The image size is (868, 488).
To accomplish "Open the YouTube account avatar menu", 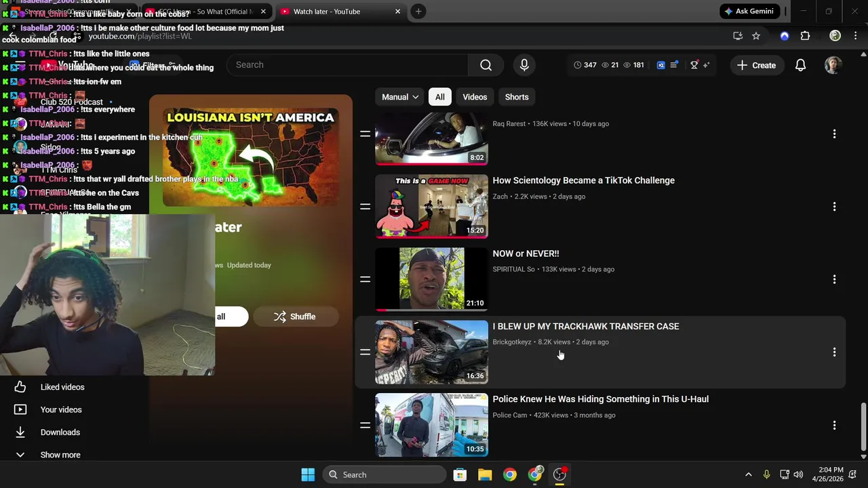I will (x=833, y=65).
